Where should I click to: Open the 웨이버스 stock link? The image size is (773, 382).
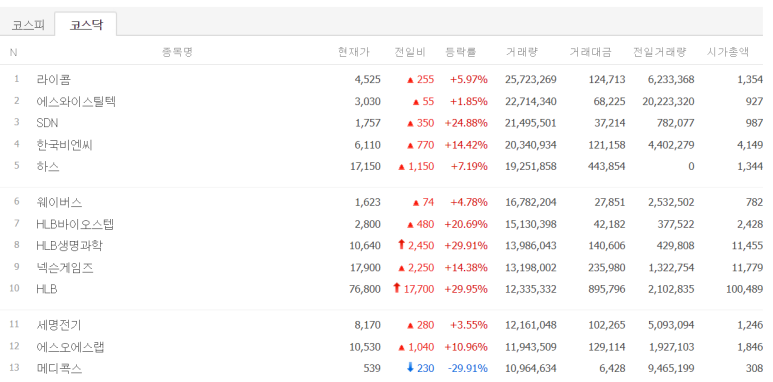pos(59,202)
